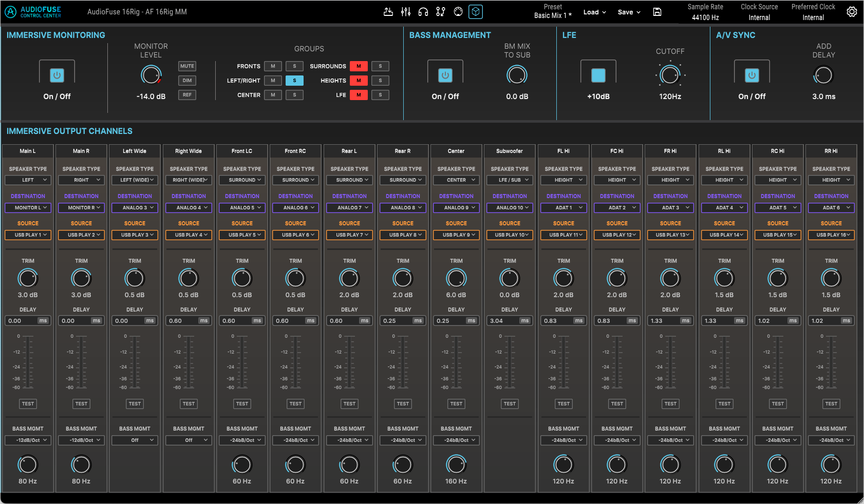Toggle A/V Sync On/Off power button
This screenshot has height=504, width=864.
[x=752, y=75]
